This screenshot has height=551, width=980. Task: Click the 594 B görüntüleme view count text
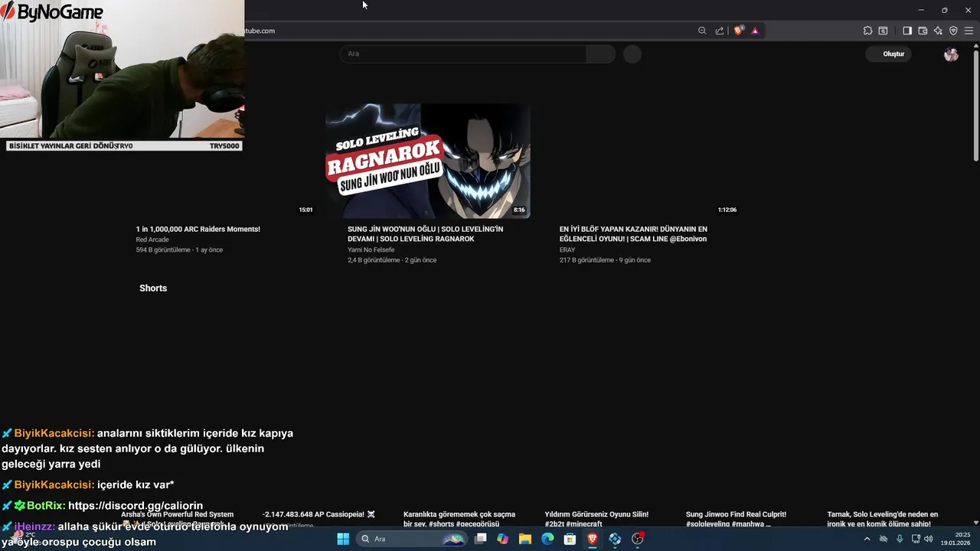tap(163, 249)
